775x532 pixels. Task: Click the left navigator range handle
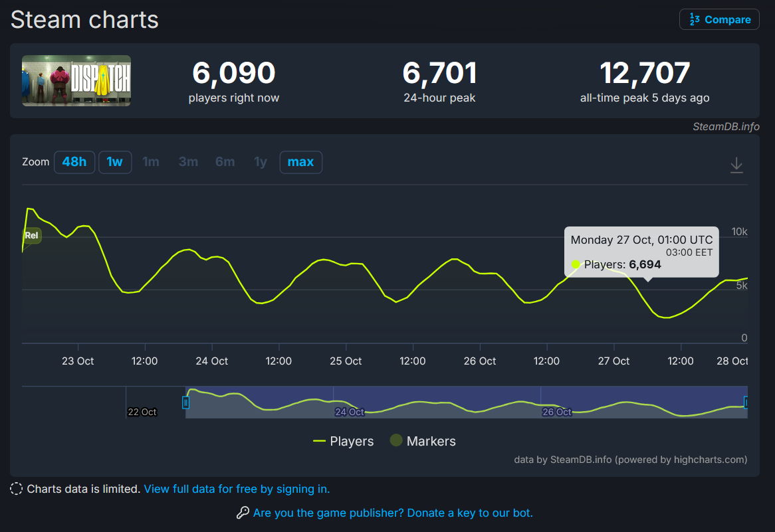(x=186, y=402)
